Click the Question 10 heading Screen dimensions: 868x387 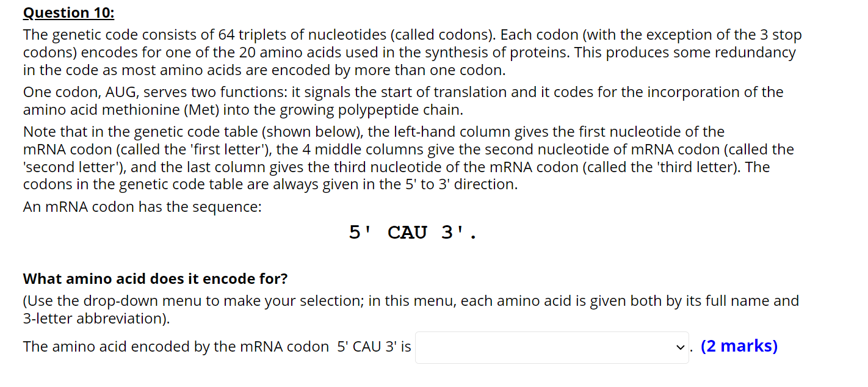[x=68, y=12]
